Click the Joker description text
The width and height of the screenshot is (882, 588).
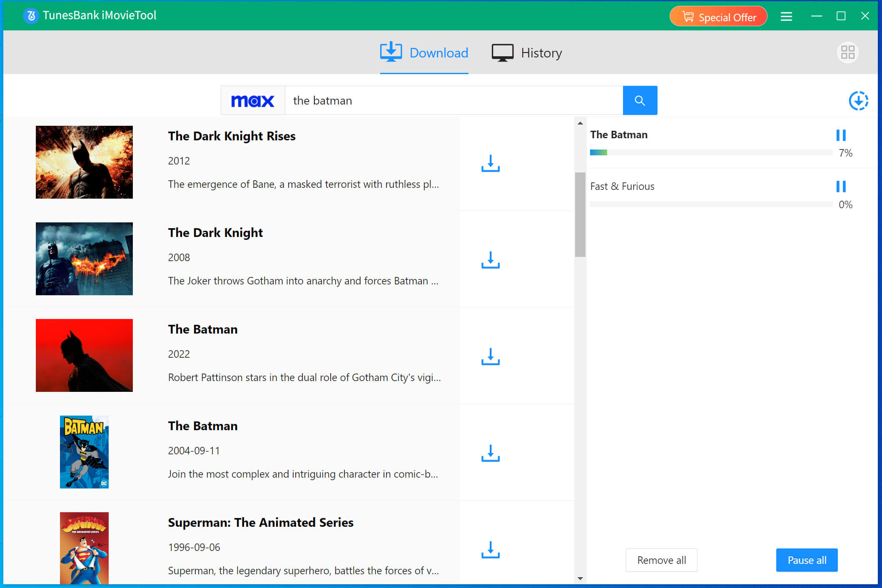(303, 281)
